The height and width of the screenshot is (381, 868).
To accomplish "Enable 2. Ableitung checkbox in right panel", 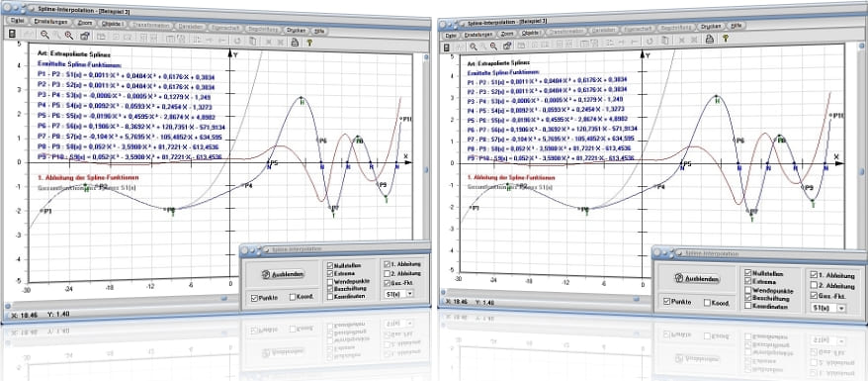I will (x=814, y=285).
